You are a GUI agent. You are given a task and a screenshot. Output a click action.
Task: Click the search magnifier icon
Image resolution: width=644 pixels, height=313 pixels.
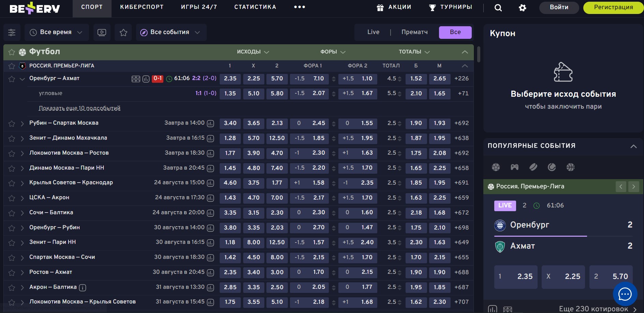[x=498, y=7]
